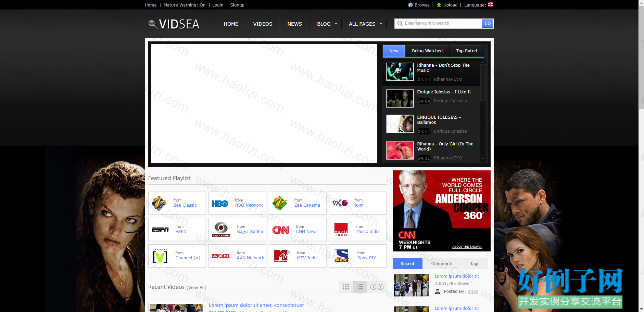644x312 pixels.
Task: Click the Login link
Action: click(x=218, y=5)
